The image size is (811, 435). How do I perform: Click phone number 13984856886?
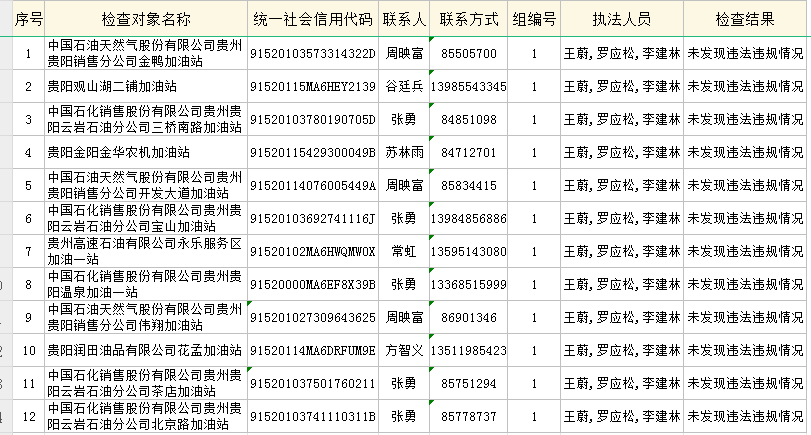[x=469, y=218]
